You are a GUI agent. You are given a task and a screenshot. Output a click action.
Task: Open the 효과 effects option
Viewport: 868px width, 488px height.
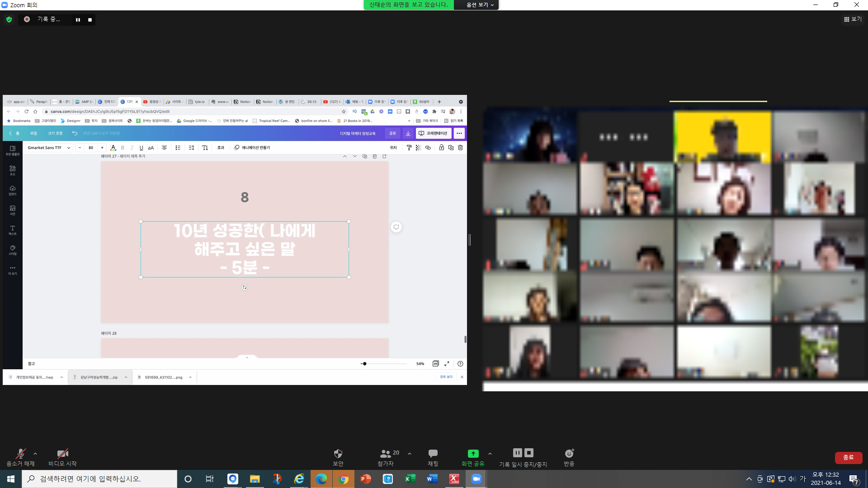pyautogui.click(x=221, y=148)
